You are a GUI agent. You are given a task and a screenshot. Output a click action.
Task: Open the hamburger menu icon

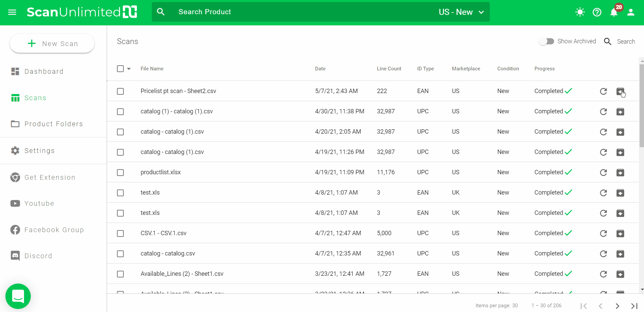[12, 12]
